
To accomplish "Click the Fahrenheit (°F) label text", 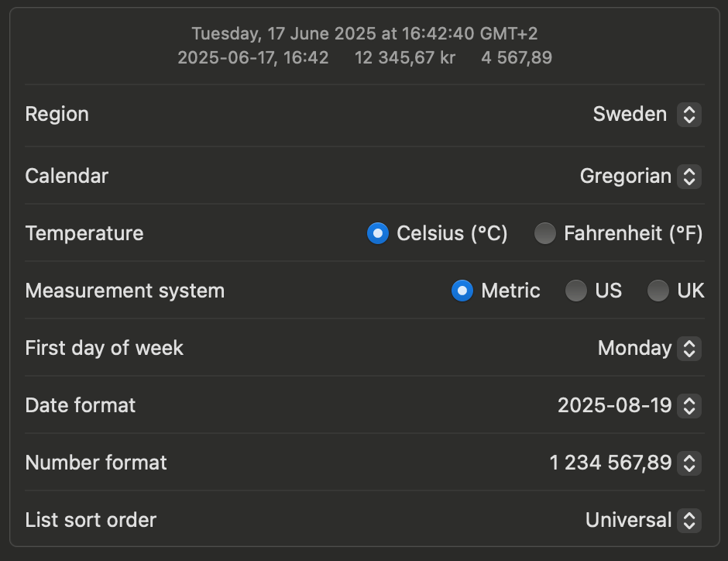I will tap(633, 233).
